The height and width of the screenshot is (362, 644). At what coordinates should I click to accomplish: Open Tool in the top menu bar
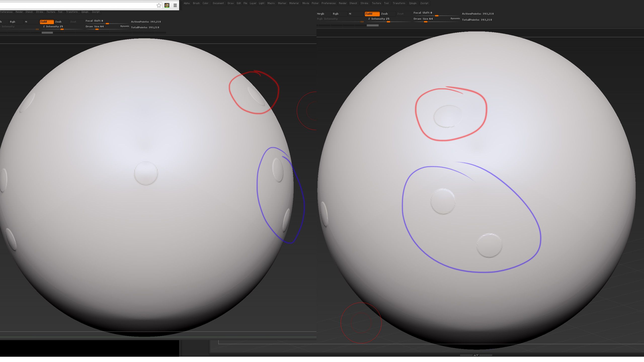point(386,3)
